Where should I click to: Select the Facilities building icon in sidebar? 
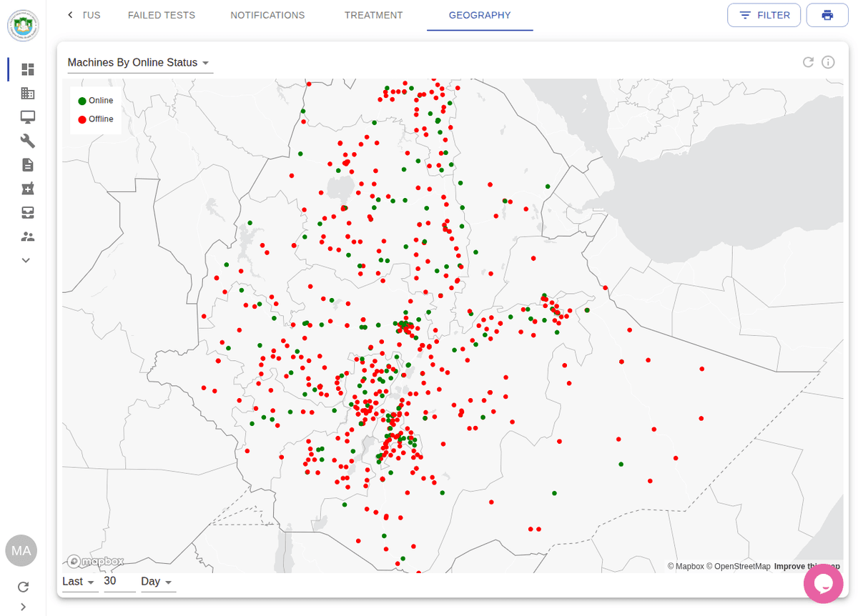point(27,93)
